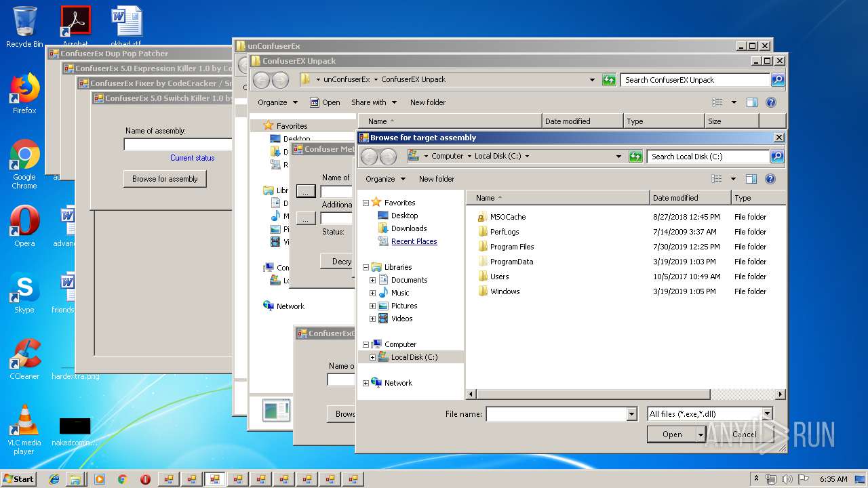868x488 pixels.
Task: Click the Open button in Browse dialog
Action: 672,434
